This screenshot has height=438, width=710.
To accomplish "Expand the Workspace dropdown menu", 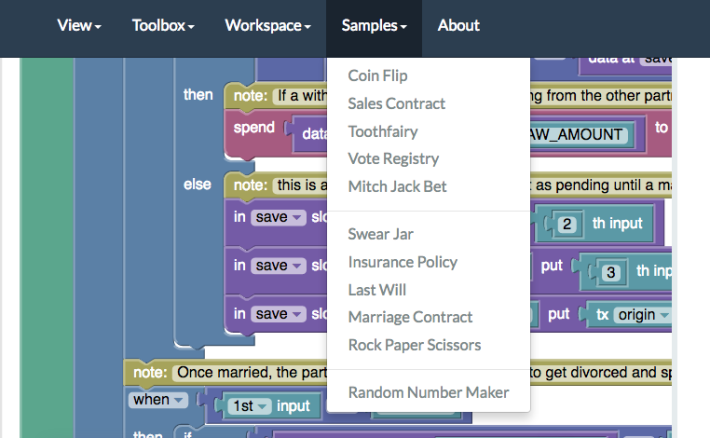I will [x=268, y=26].
